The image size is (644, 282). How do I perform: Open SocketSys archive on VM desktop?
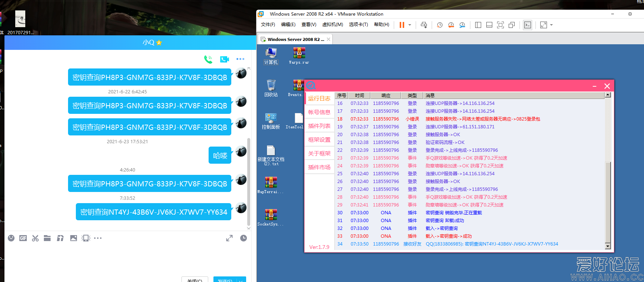click(x=271, y=218)
